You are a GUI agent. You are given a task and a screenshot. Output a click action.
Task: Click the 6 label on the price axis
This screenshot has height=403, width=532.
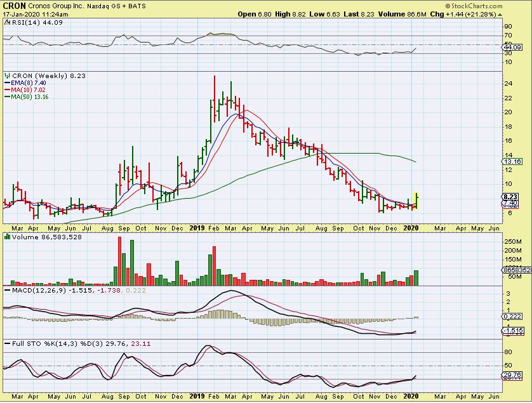tap(510, 213)
